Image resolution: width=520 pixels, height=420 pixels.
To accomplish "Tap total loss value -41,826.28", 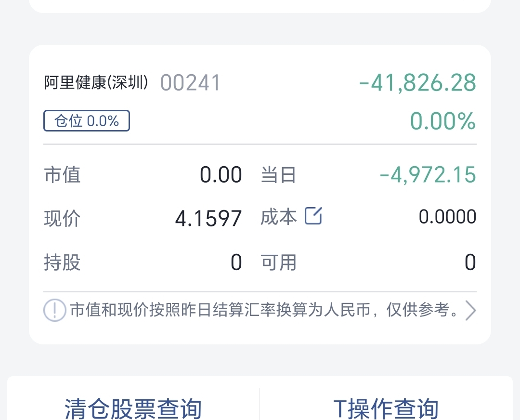I will point(418,83).
